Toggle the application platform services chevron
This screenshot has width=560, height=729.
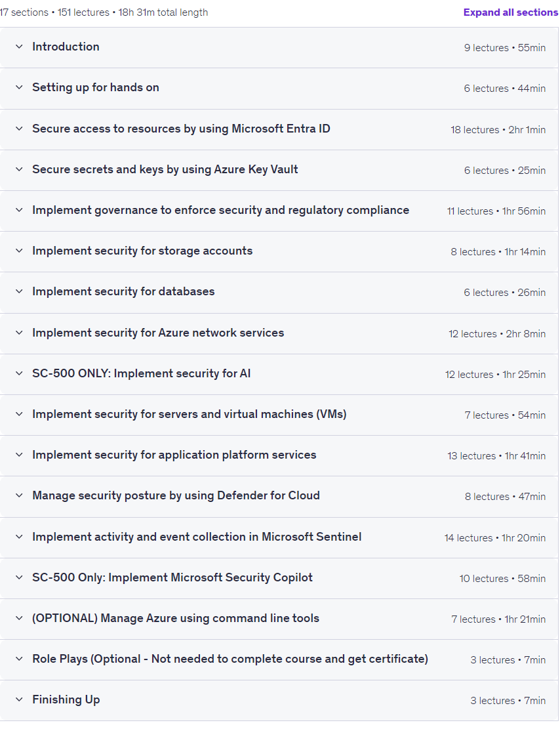[19, 455]
